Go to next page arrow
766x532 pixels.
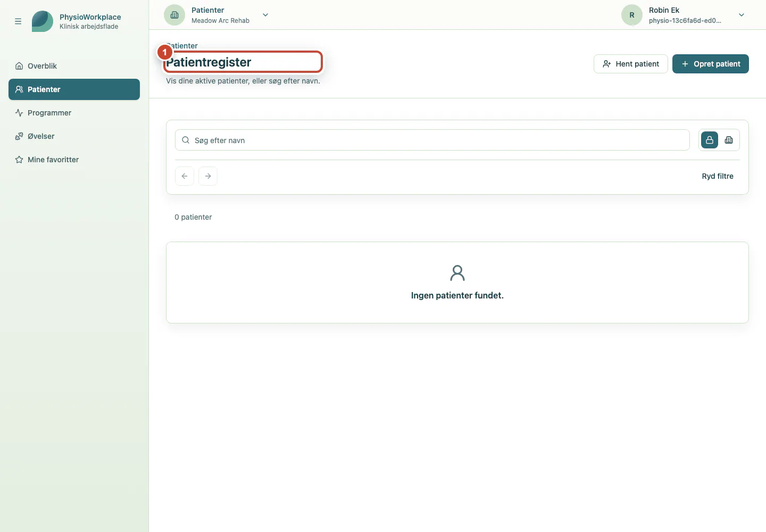(208, 176)
